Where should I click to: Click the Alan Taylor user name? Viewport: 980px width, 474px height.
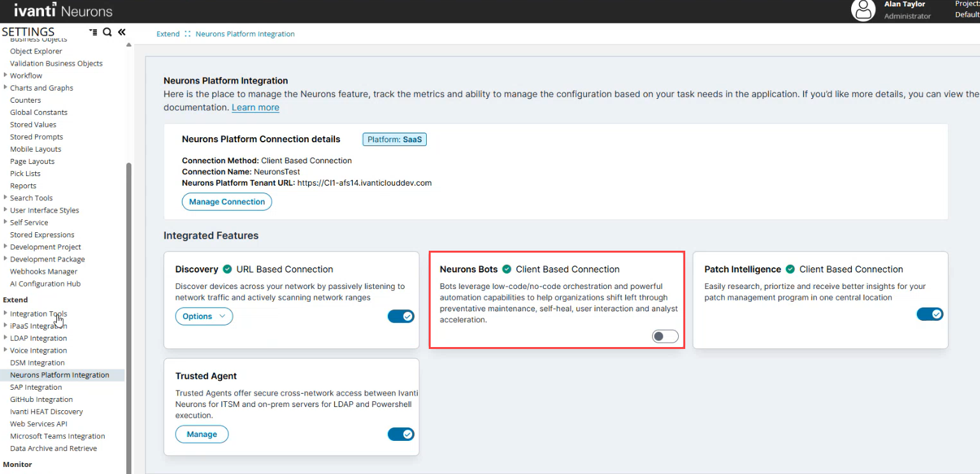pyautogui.click(x=905, y=4)
